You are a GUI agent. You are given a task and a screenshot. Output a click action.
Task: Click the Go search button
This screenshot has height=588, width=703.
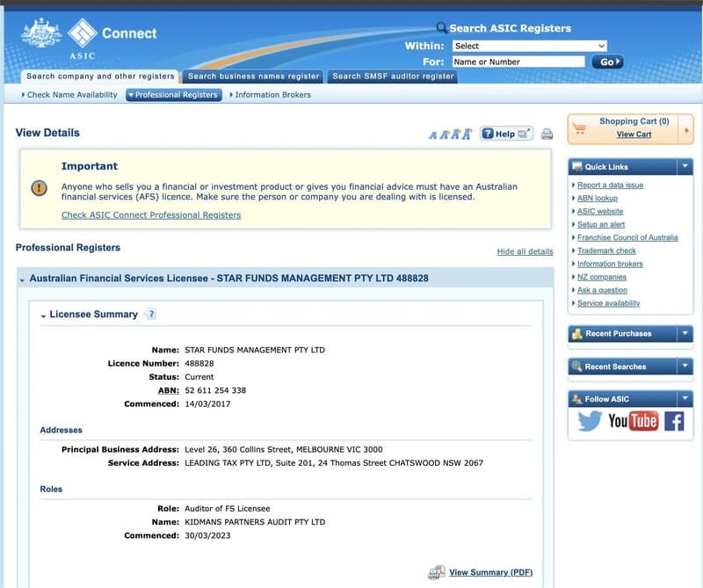(607, 62)
